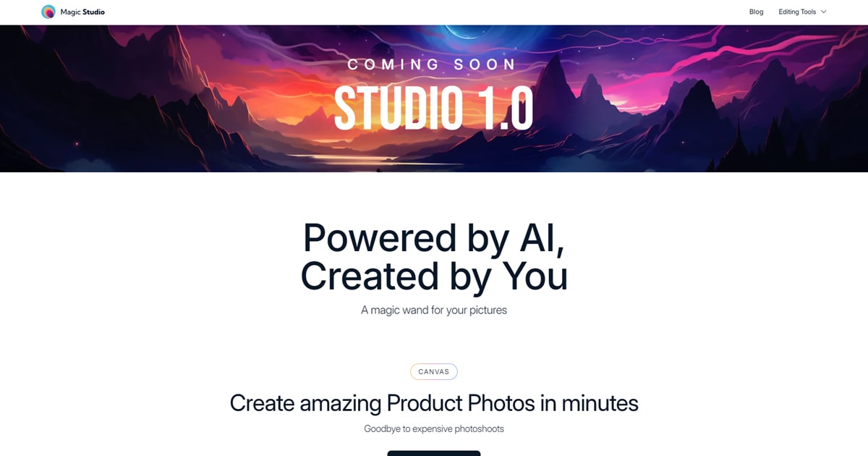
Task: Click the COMING SOON banner text
Action: [433, 64]
